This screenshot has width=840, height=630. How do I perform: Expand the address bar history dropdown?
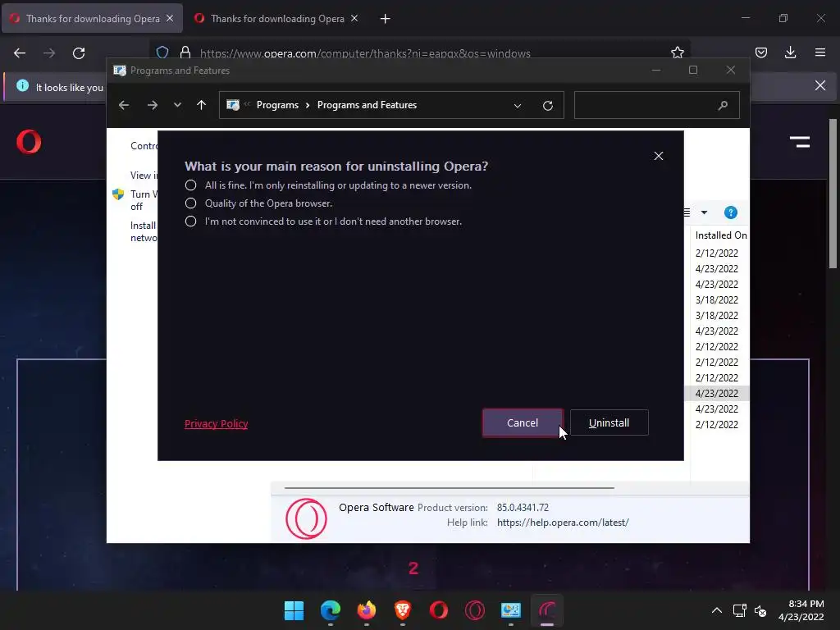518,106
